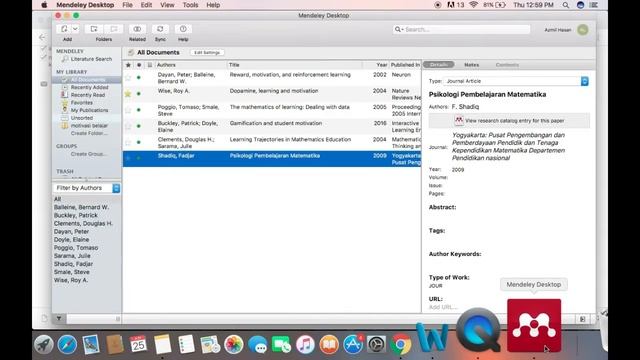Click the user avatar next to Azmil Hasan
Image resolution: width=640 pixels, height=360 pixels.
[x=582, y=30]
